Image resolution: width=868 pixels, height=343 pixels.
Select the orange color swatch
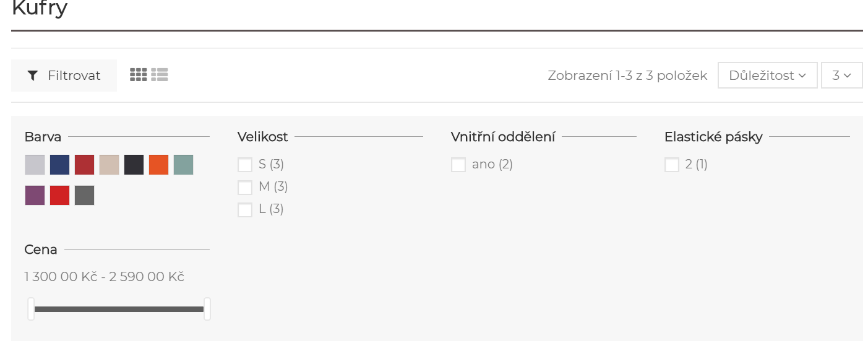[x=159, y=165]
